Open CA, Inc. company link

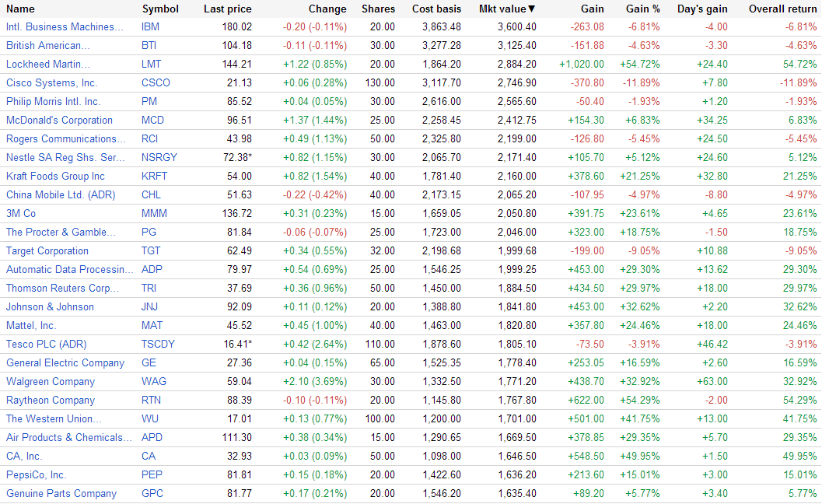point(24,456)
